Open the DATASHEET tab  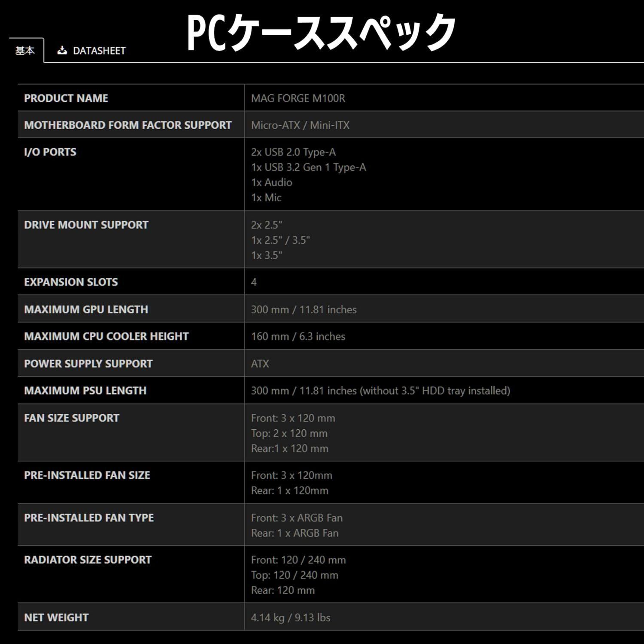[99, 50]
